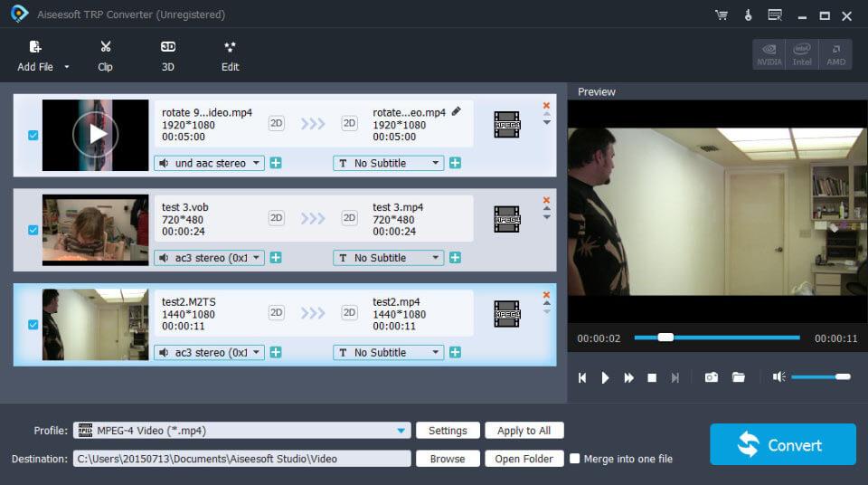The width and height of the screenshot is (868, 485).
Task: Open the subtitle dropdown for test2.M2TS
Action: pyautogui.click(x=388, y=353)
